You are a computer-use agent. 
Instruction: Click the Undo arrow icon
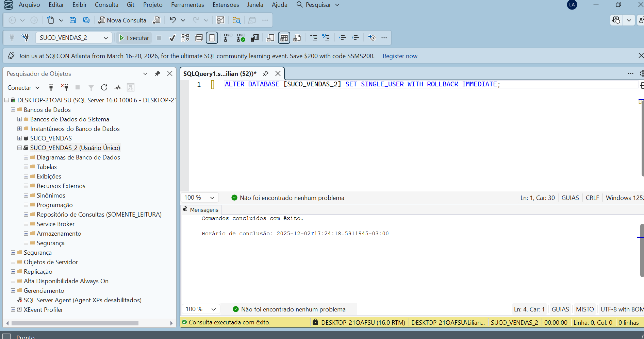(x=173, y=20)
